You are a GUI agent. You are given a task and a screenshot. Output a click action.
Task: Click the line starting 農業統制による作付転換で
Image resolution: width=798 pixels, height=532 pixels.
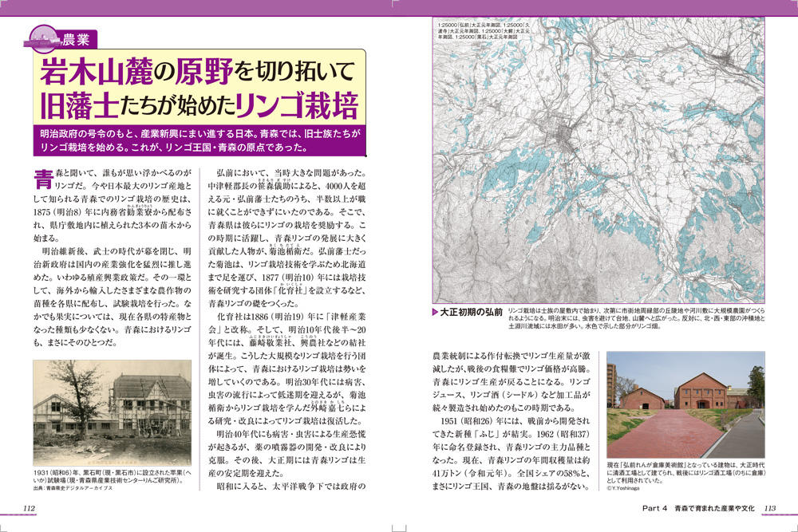511,356
